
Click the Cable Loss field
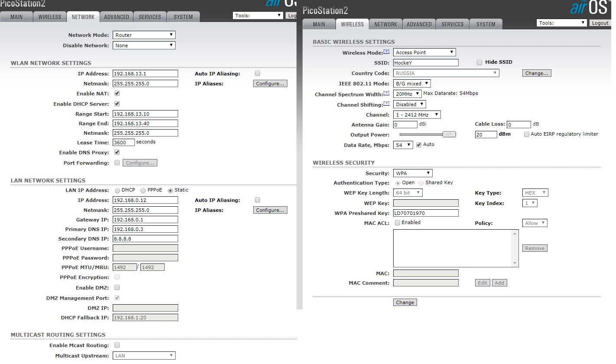click(x=519, y=125)
